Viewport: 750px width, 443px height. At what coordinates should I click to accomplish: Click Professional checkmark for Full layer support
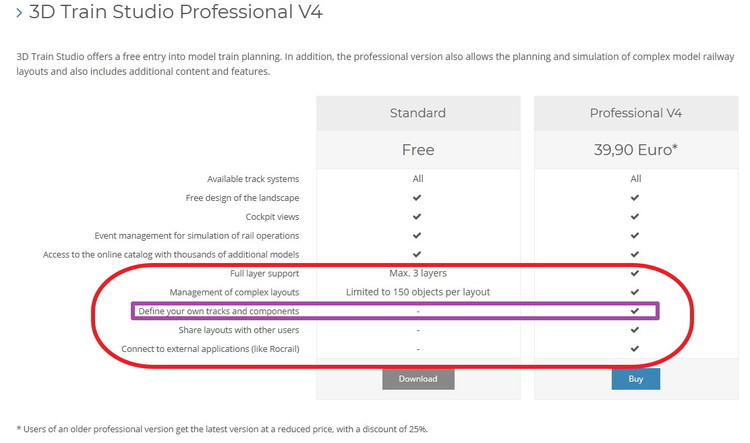635,273
